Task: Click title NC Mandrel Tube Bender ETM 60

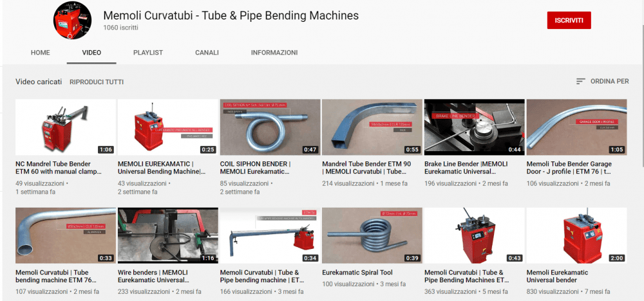Action: coord(59,168)
